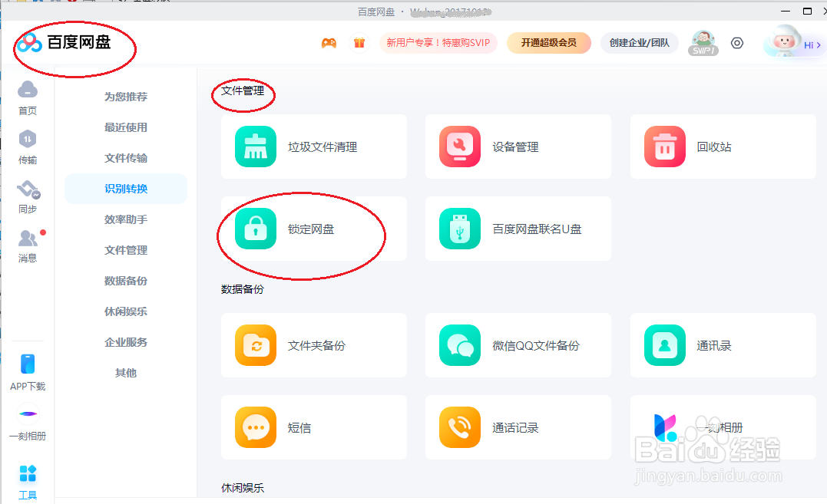This screenshot has height=504, width=827.
Task: Click the 垃圾文件清理 label text
Action: pyautogui.click(x=323, y=147)
